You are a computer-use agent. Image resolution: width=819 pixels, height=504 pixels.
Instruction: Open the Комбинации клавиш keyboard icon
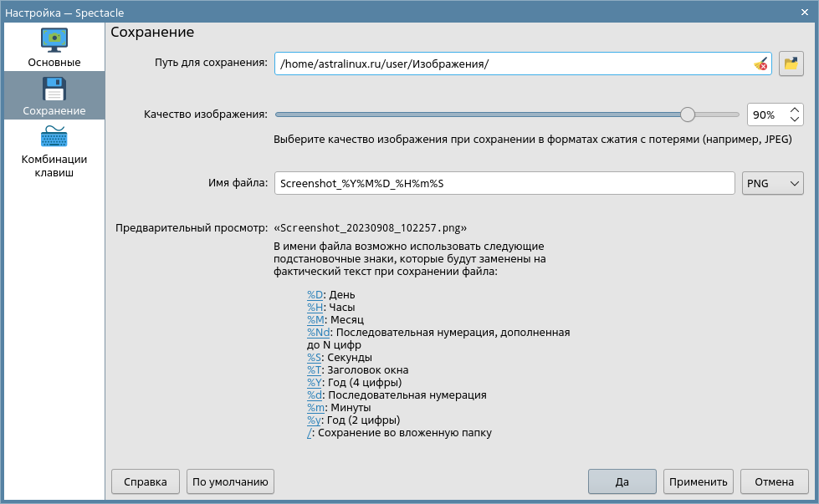click(x=54, y=137)
